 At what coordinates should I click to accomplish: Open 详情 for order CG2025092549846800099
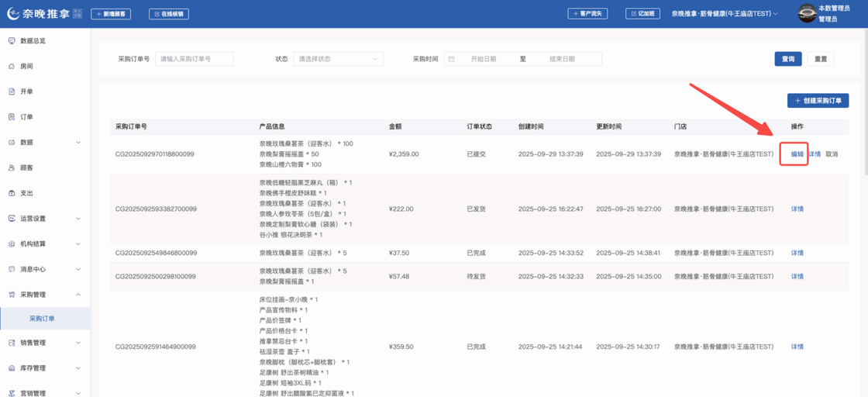797,253
